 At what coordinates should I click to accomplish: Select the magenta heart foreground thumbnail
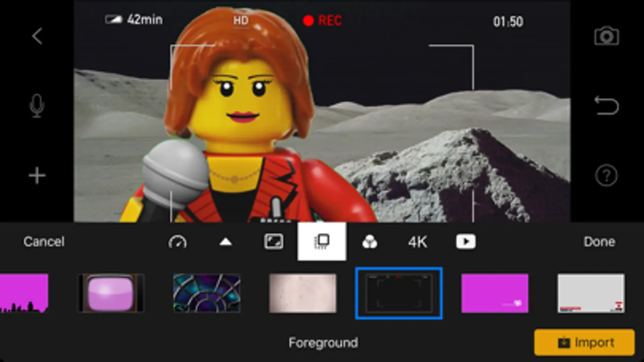tap(495, 293)
